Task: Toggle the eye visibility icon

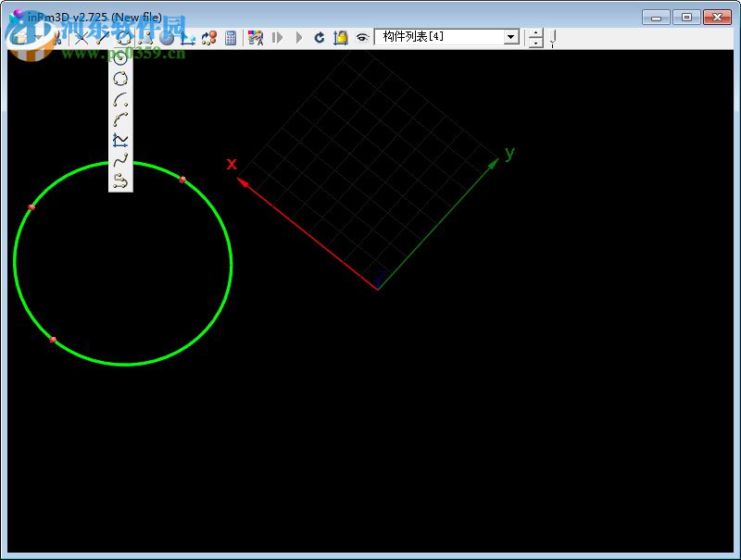Action: [362, 38]
